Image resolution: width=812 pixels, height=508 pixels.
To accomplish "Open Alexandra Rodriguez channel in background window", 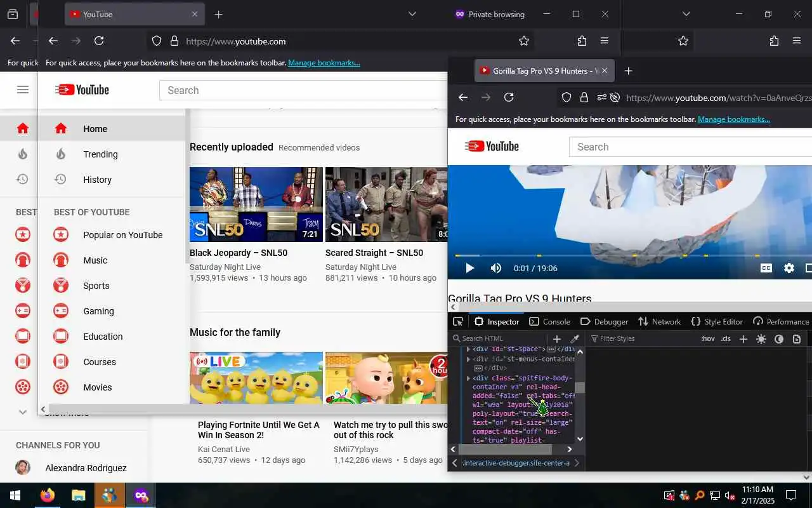I will (86, 468).
